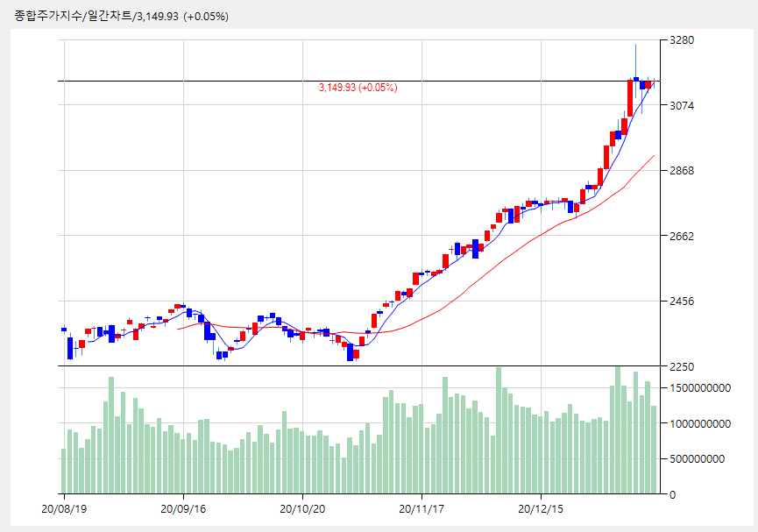Click the 20/10/20 date label
Viewport: 758px width, 532px height.
click(302, 509)
